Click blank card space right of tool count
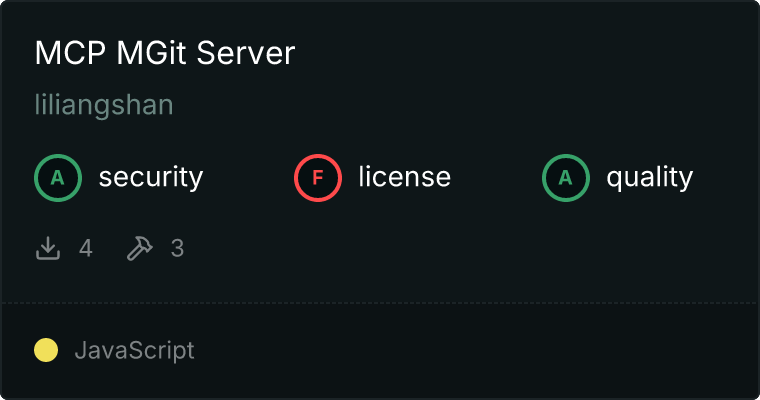 (x=450, y=248)
